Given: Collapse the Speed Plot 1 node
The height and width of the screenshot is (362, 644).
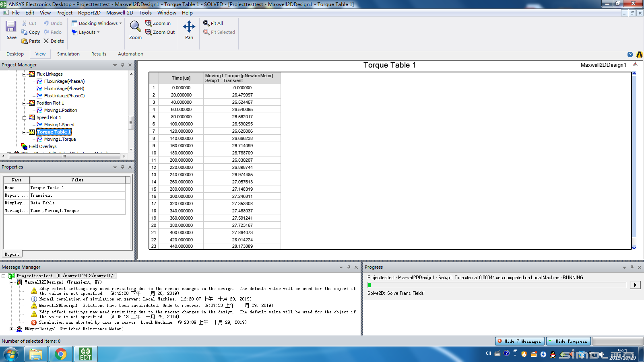Looking at the screenshot, I should point(25,117).
